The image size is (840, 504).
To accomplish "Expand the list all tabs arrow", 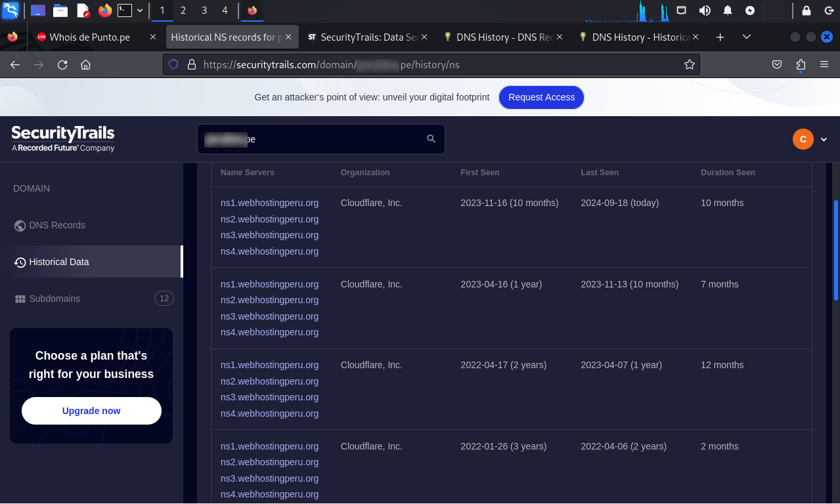I will [747, 37].
